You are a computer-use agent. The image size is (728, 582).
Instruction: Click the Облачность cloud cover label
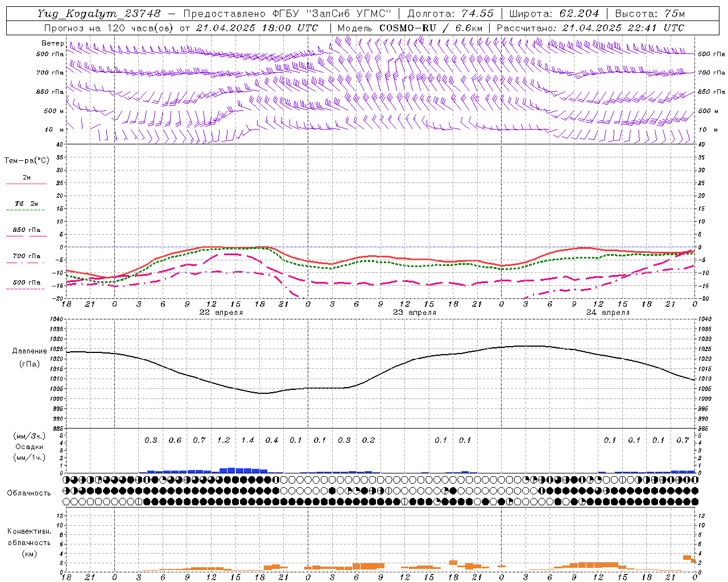point(29,493)
